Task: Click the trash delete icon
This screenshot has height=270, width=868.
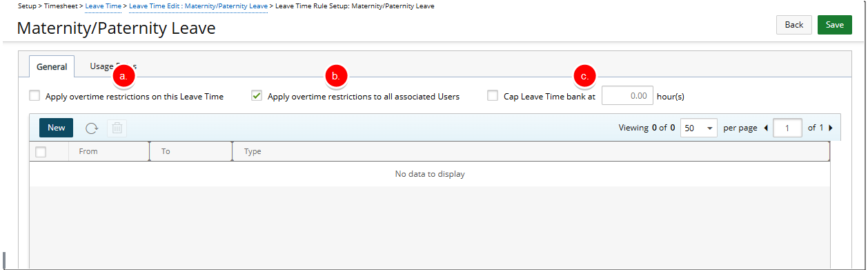Action: pos(117,128)
